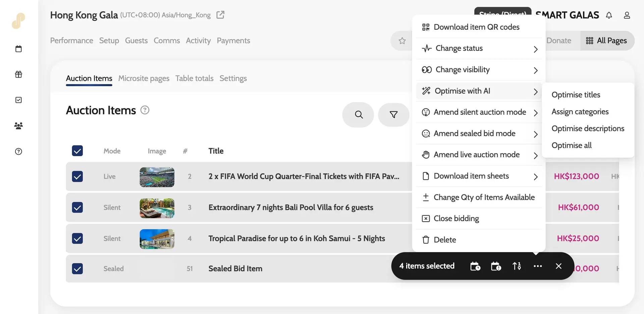Click the notifications bell icon

point(609,15)
